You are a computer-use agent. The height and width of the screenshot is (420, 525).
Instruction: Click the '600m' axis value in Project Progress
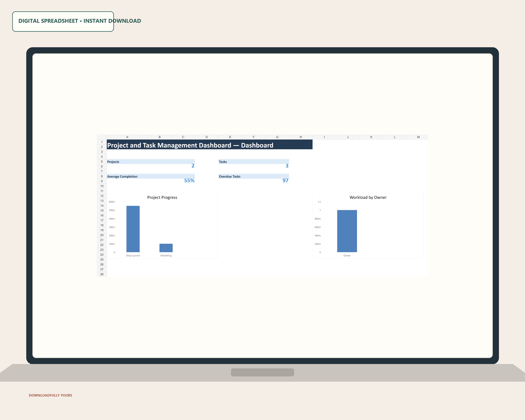[x=112, y=202]
